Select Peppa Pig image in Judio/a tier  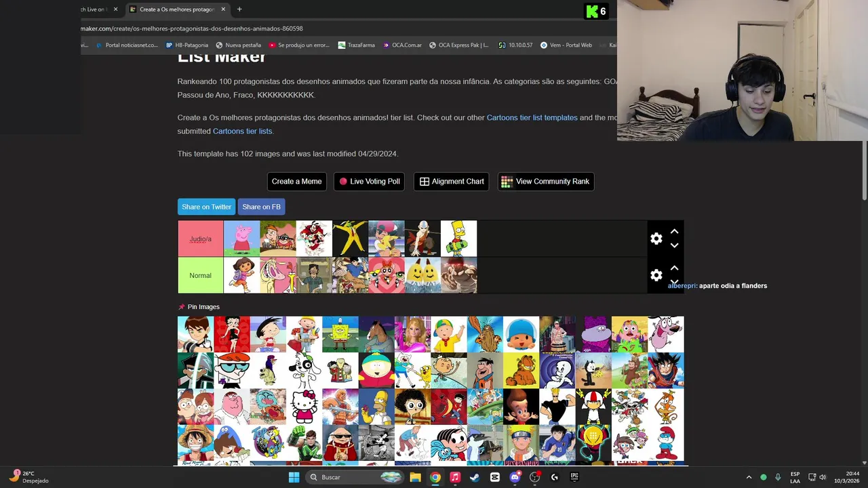(x=241, y=239)
